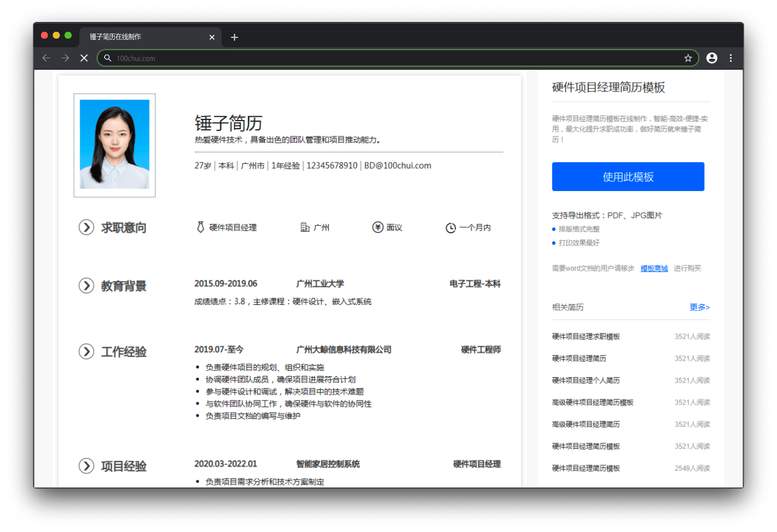Click the 使用此模板 button

coord(628,177)
